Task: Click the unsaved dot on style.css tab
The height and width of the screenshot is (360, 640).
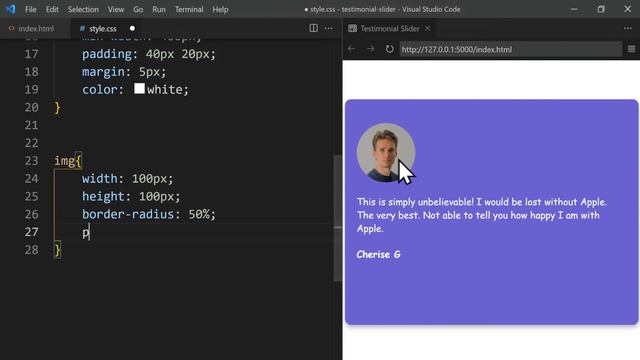Action: pos(132,29)
